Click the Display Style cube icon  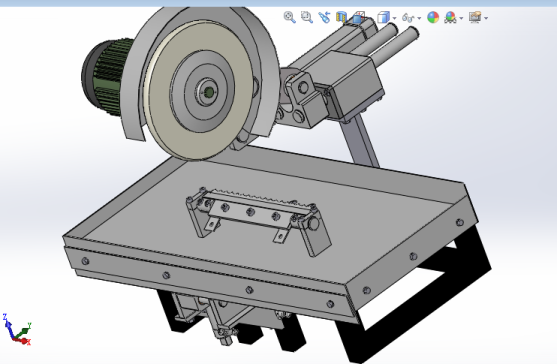383,17
